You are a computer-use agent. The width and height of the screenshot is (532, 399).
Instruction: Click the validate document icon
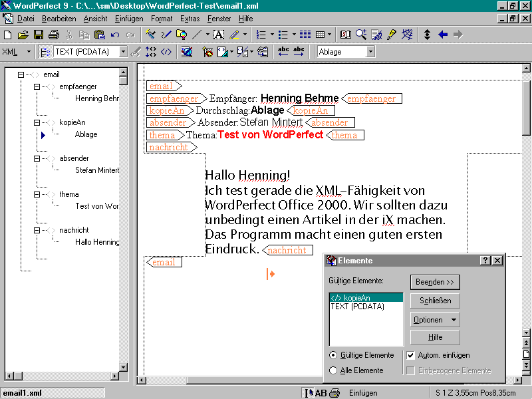[x=186, y=52]
